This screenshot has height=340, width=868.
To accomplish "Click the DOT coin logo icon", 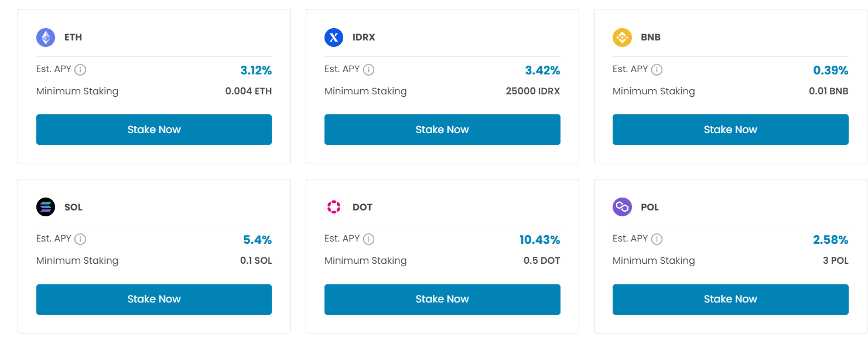I will 334,207.
